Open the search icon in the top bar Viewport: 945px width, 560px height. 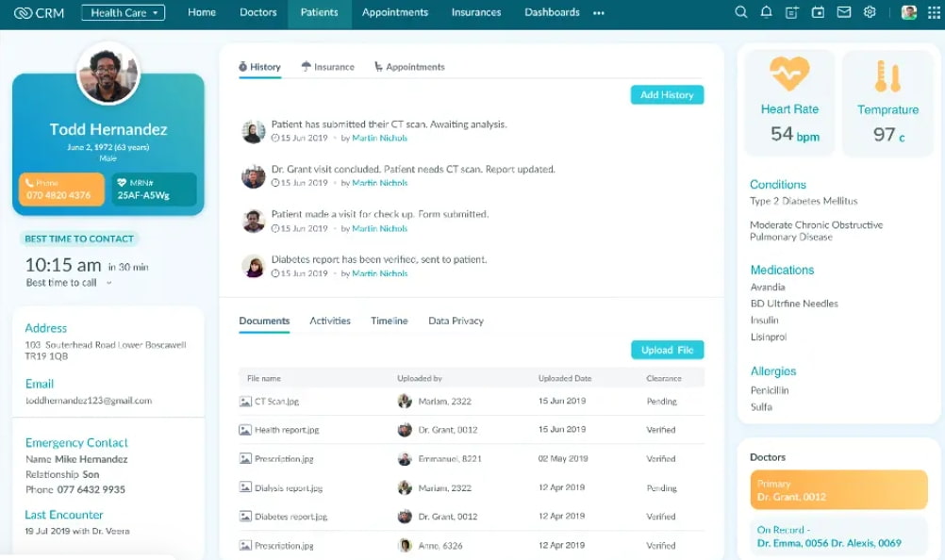pos(741,12)
